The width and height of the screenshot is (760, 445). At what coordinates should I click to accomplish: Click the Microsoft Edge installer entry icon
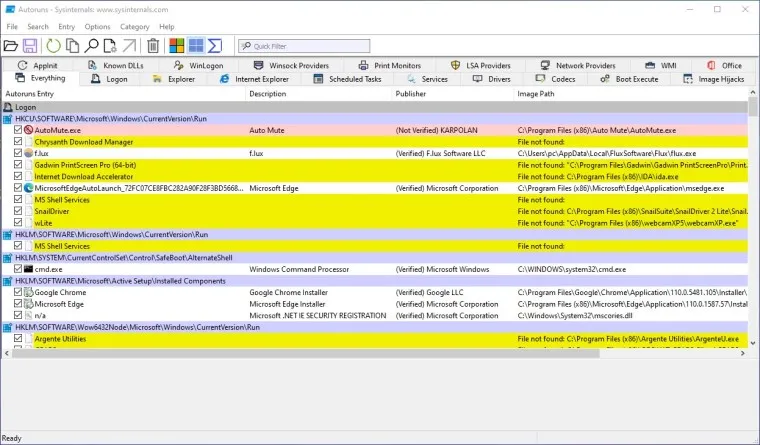click(29, 304)
